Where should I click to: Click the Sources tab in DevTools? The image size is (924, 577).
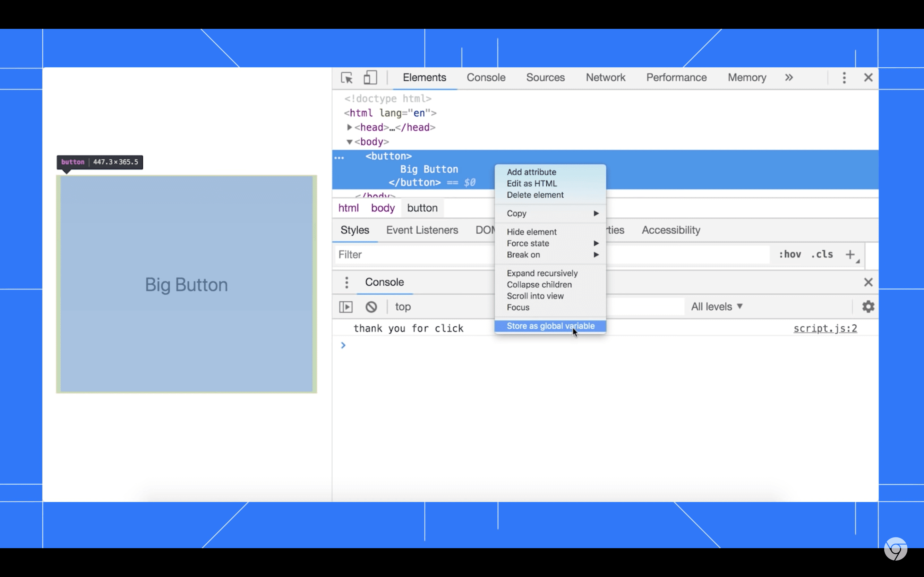[x=545, y=77]
